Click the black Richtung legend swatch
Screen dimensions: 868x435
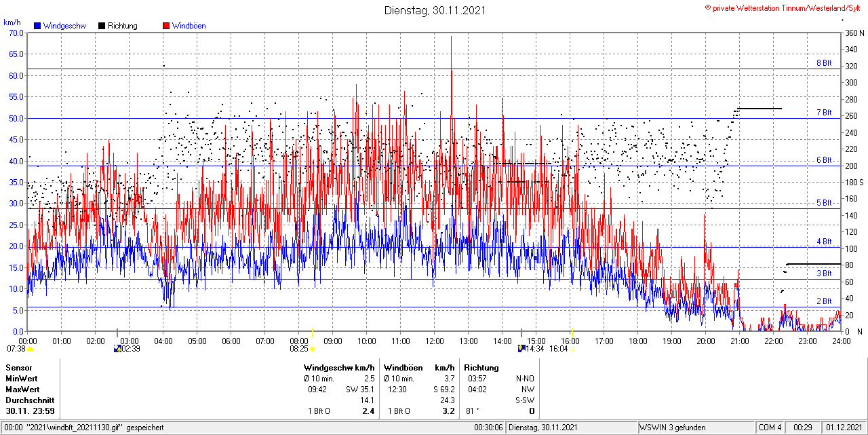(x=102, y=26)
